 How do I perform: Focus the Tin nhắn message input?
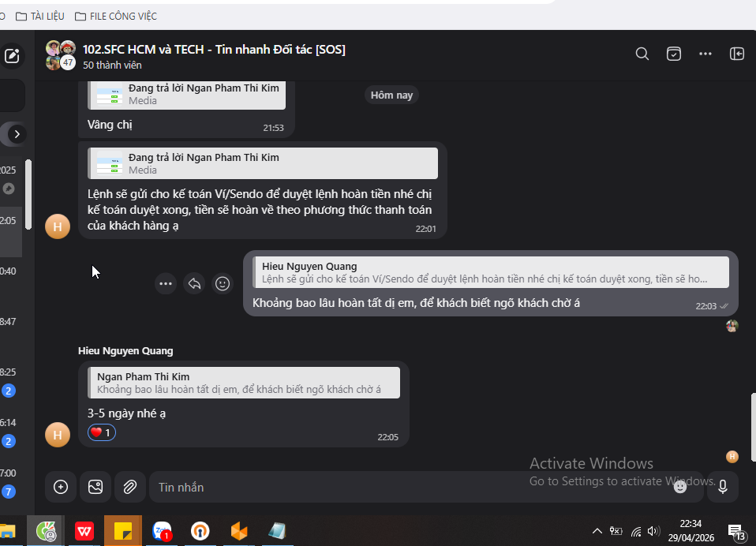point(410,487)
